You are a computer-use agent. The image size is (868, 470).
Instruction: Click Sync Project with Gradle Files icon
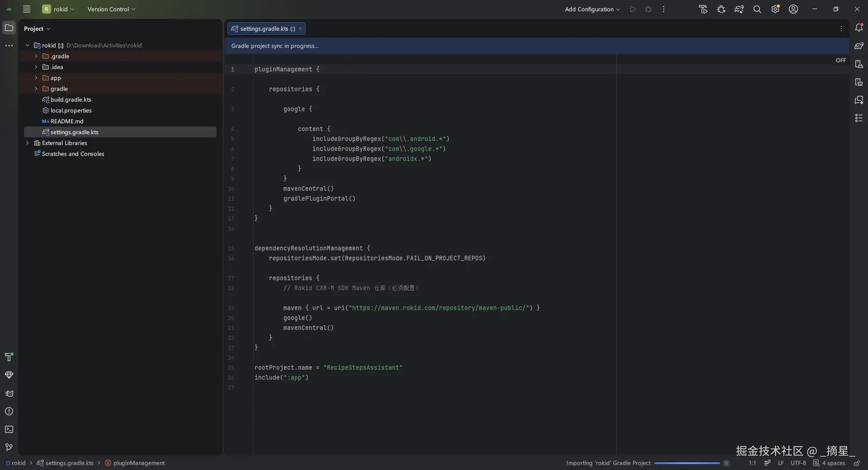[x=739, y=9]
